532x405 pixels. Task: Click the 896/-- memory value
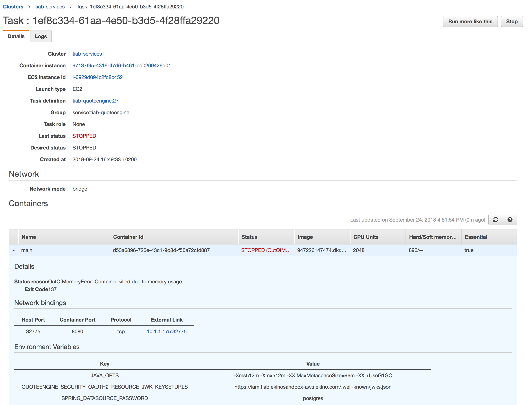[x=416, y=250]
